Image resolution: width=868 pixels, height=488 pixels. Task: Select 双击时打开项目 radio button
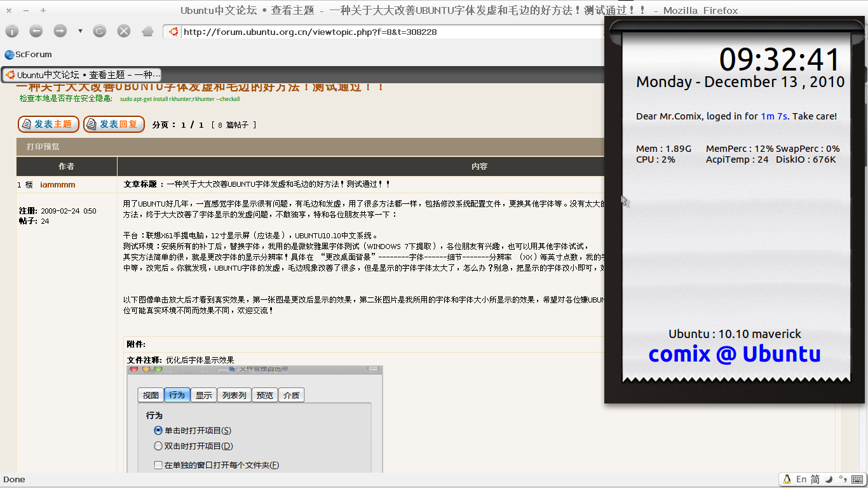[158, 446]
